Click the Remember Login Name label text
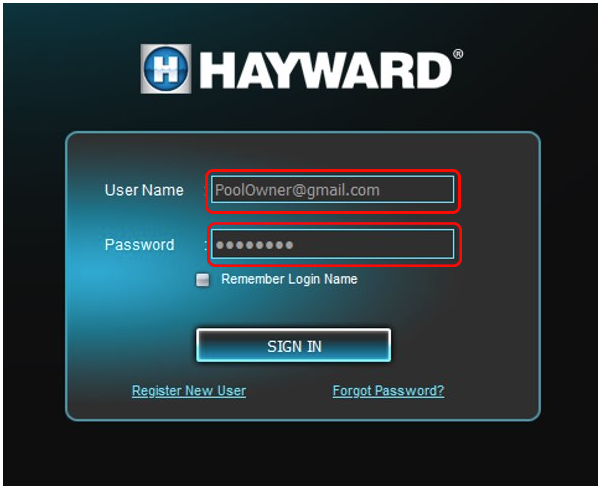Screen dimensions: 605x493 291,280
